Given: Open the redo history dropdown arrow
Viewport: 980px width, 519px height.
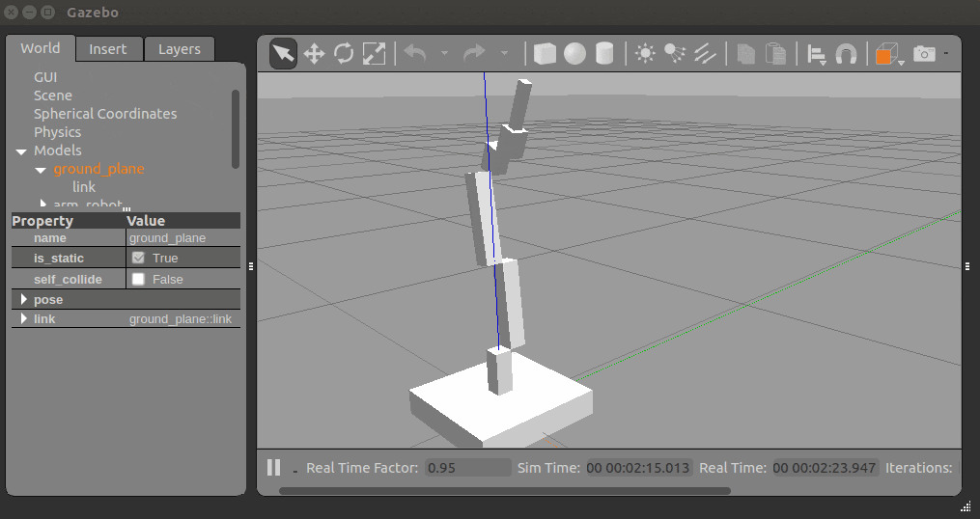Looking at the screenshot, I should [504, 54].
